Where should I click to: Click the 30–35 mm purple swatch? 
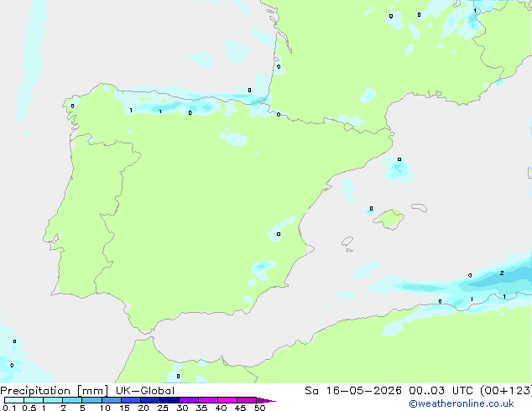(189, 400)
